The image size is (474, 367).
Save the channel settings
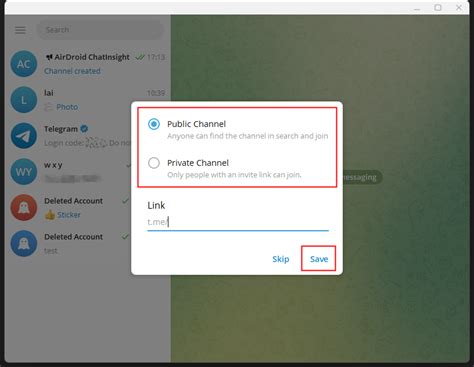[319, 259]
